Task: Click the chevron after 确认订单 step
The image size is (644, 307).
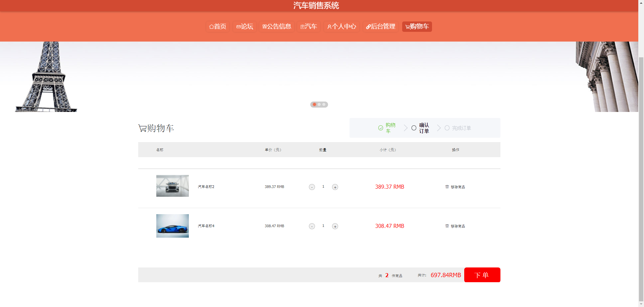Action: pos(439,128)
